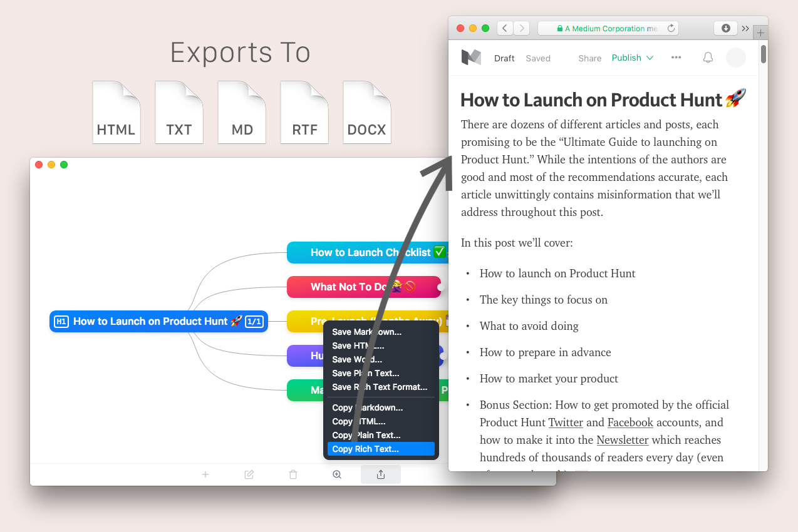Expand the Publish dropdown chevron

pyautogui.click(x=650, y=58)
